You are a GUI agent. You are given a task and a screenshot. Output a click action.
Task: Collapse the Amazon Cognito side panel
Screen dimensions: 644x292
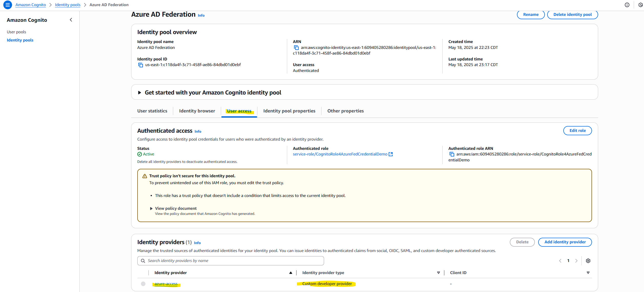tap(71, 20)
